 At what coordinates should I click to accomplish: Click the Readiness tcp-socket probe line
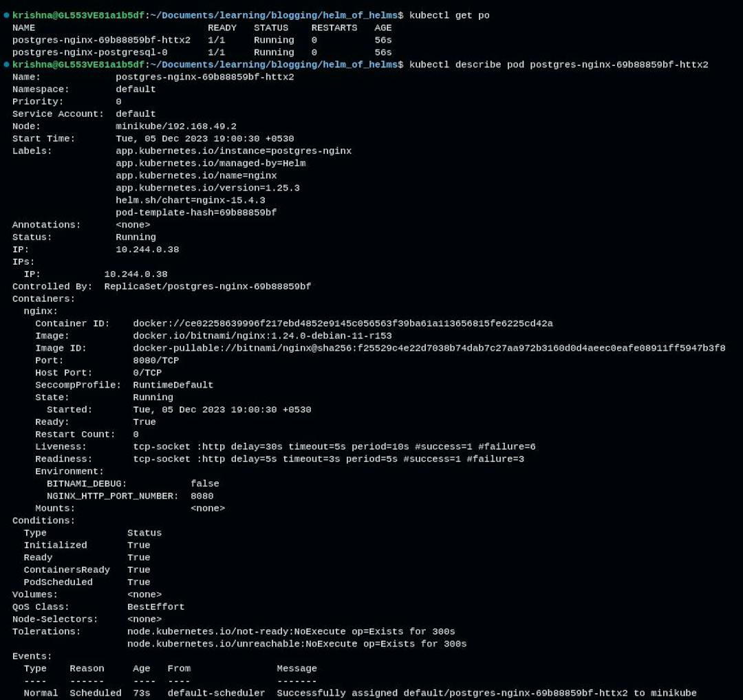[328, 459]
